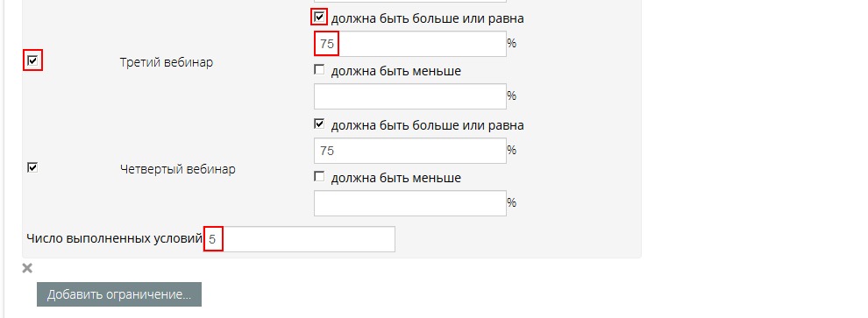The height and width of the screenshot is (318, 868).
Task: Focus the 75% minimum field for Четвертый вебинар
Action: tap(410, 151)
